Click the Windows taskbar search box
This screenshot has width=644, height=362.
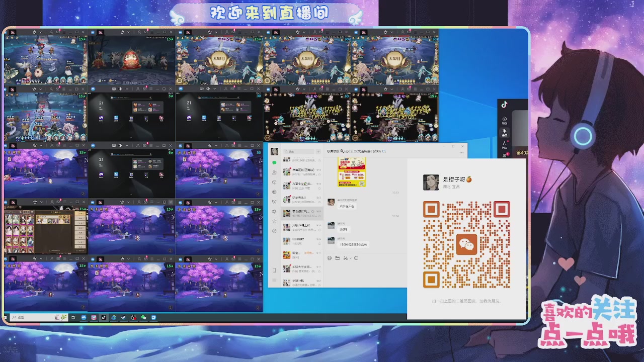tap(39, 317)
